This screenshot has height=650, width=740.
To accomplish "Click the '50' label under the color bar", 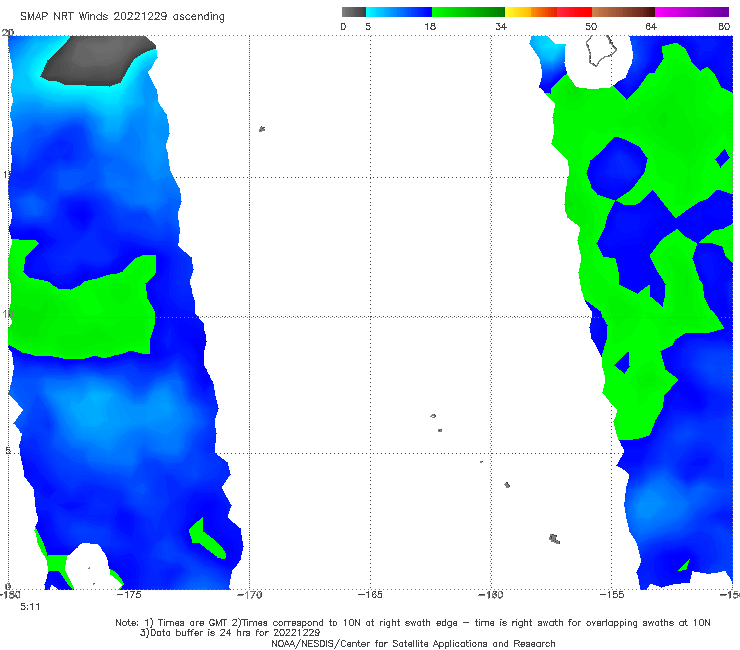I will tap(591, 27).
